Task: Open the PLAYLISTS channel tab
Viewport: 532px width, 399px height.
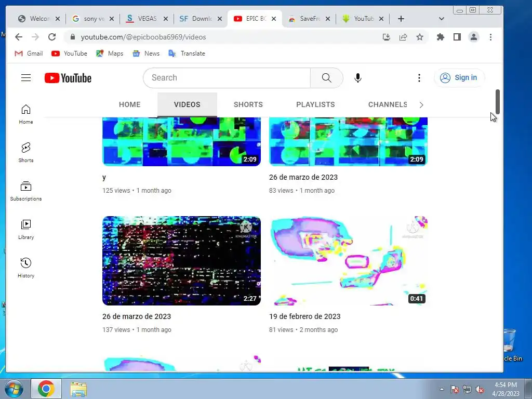Action: click(315, 104)
